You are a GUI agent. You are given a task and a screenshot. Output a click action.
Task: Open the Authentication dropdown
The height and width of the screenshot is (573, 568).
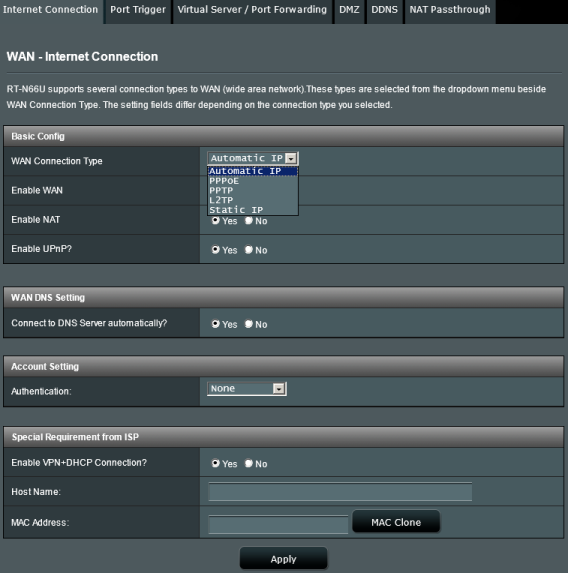(x=247, y=388)
